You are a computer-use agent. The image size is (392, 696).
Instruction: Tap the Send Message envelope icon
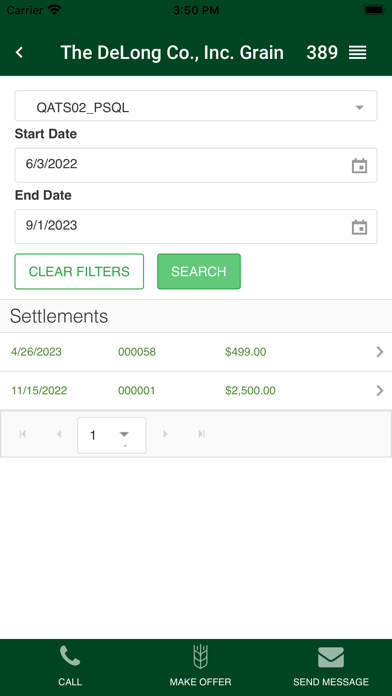click(331, 657)
